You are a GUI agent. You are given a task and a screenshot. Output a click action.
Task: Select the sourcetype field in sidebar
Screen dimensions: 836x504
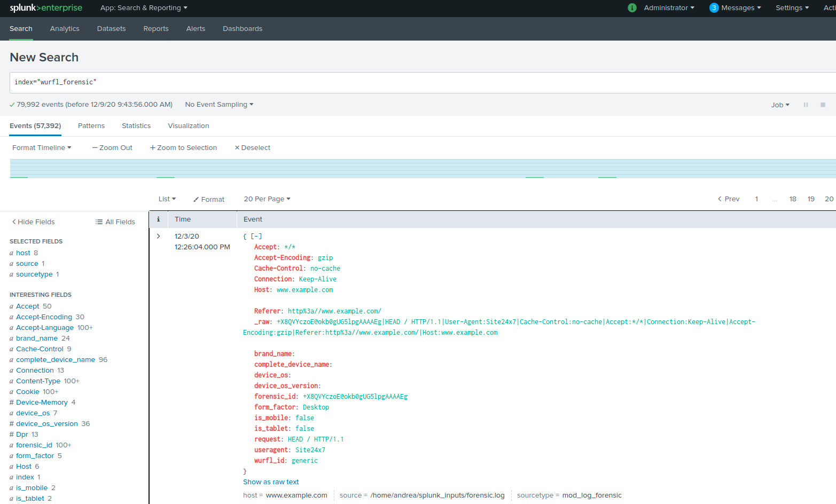tap(34, 274)
